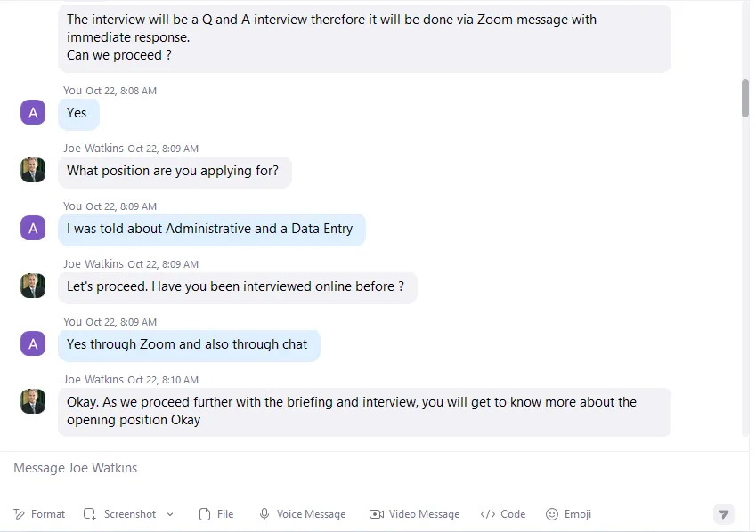Expand the Screenshot dropdown arrow

pos(170,514)
